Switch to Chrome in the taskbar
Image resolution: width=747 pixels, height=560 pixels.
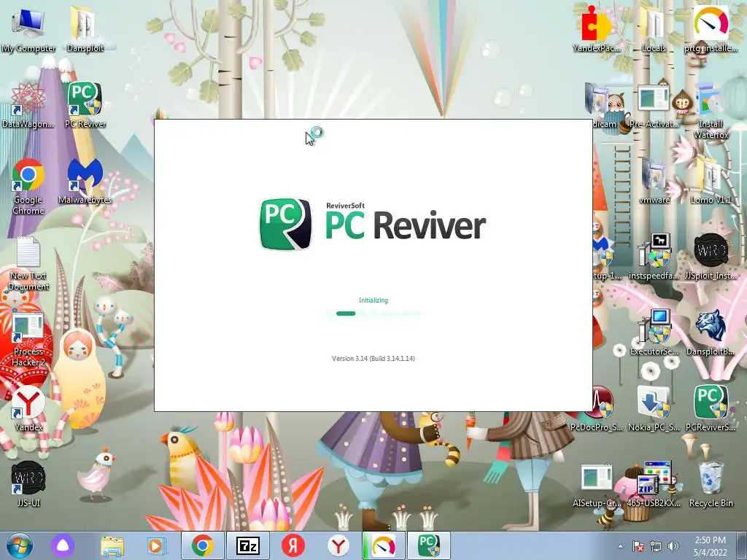pyautogui.click(x=203, y=545)
